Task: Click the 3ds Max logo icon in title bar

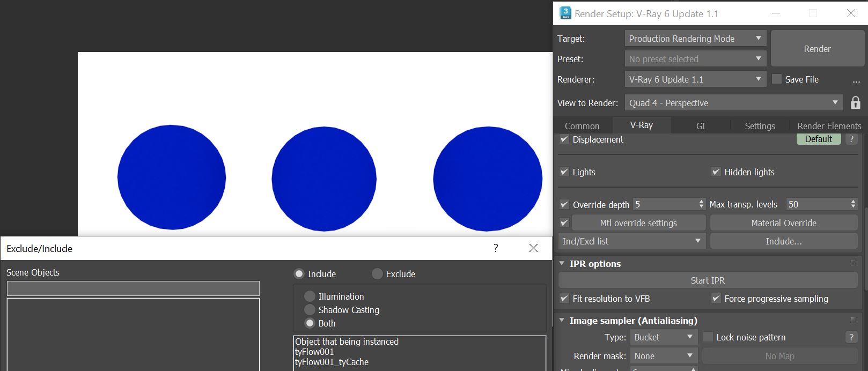Action: (565, 13)
